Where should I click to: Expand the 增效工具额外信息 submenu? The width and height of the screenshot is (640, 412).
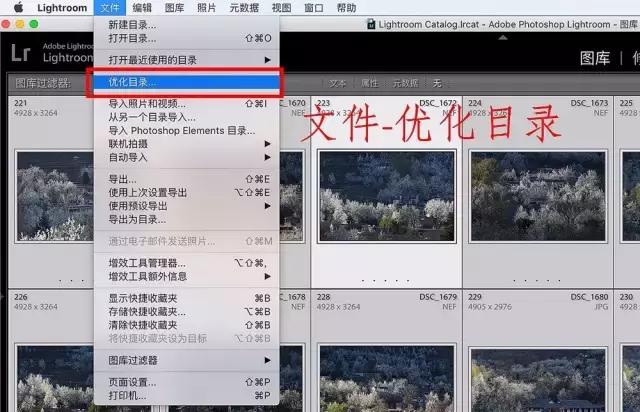(x=187, y=276)
